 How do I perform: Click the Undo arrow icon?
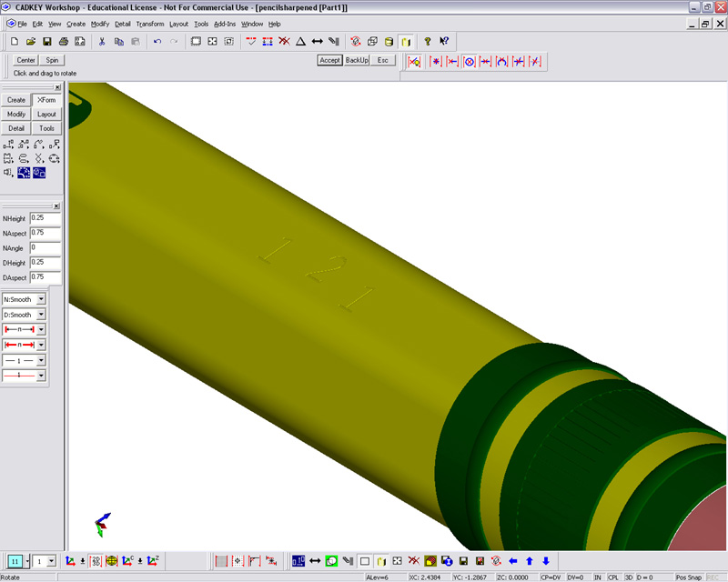[x=157, y=42]
